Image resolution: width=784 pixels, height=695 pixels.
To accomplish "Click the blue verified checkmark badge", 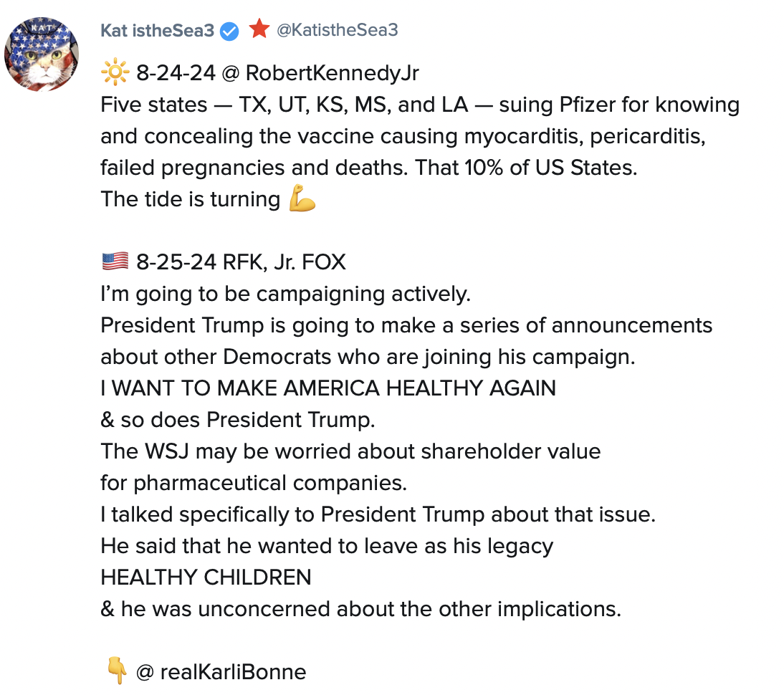I will 229,31.
